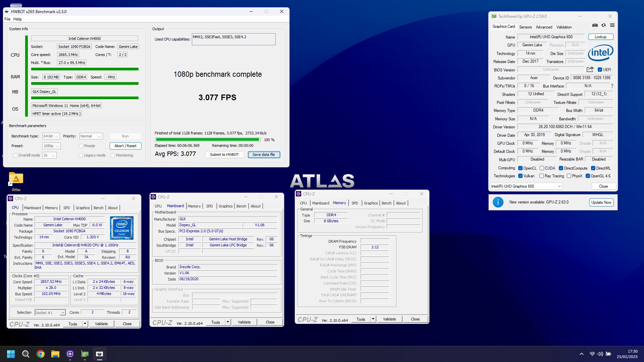This screenshot has height=362, width=644.
Task: Toggle the CUDA checkbox
Action: pos(542,168)
